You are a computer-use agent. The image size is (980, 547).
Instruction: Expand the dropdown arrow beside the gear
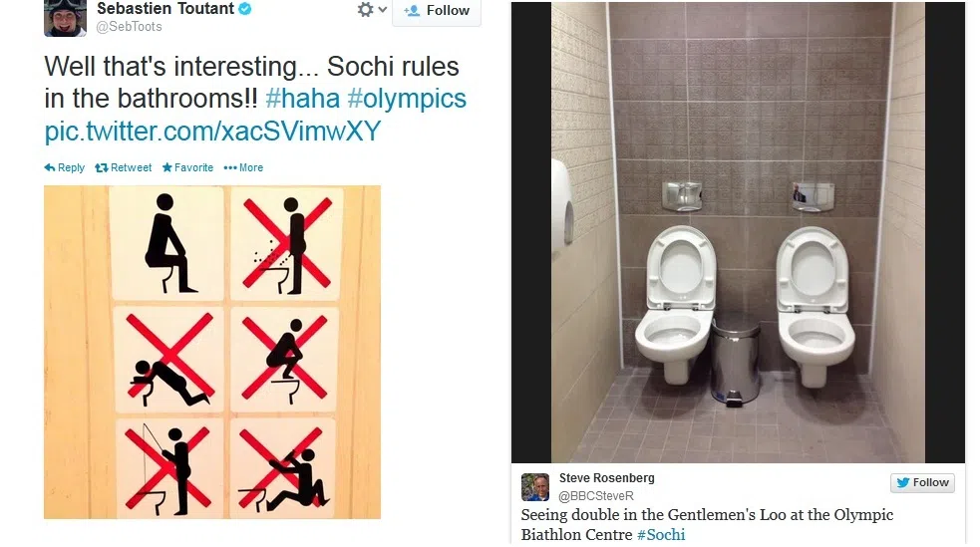pos(383,9)
